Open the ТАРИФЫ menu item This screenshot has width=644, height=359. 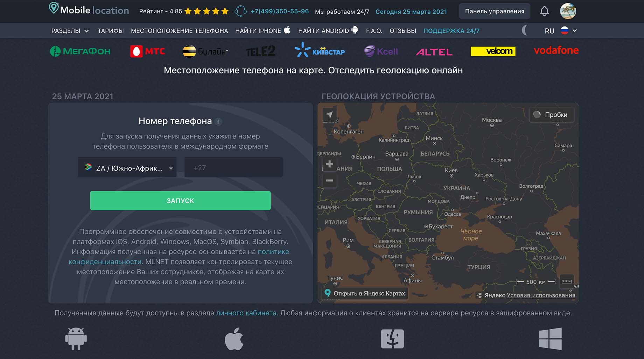[111, 31]
